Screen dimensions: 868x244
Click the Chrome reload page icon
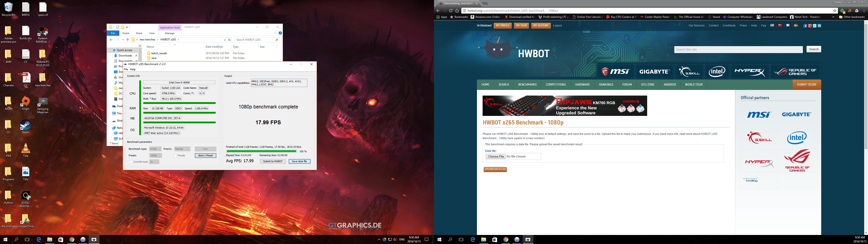pyautogui.click(x=451, y=11)
